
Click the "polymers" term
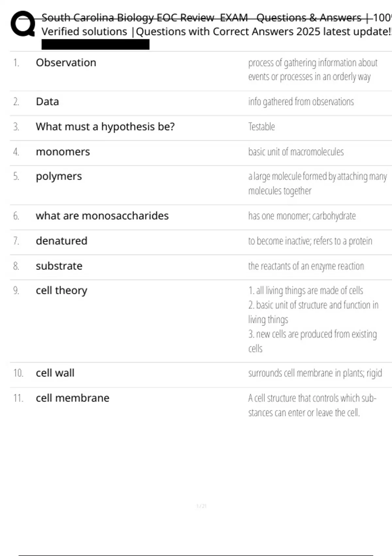point(59,176)
